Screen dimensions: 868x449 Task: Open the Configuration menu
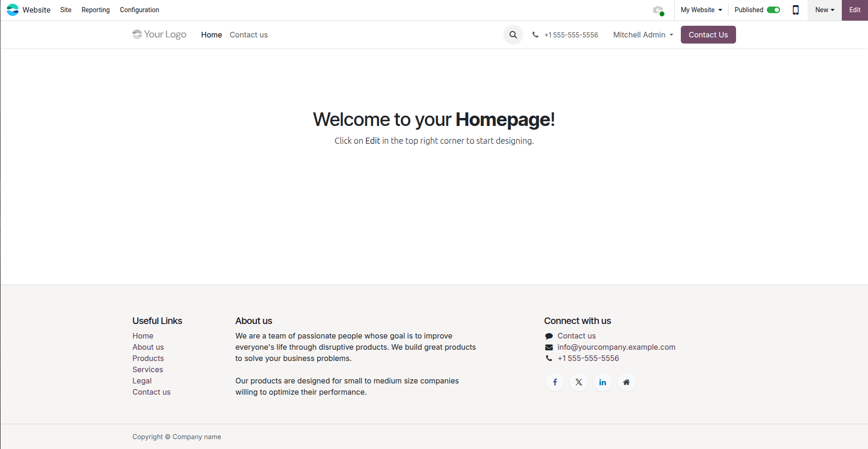(x=139, y=10)
